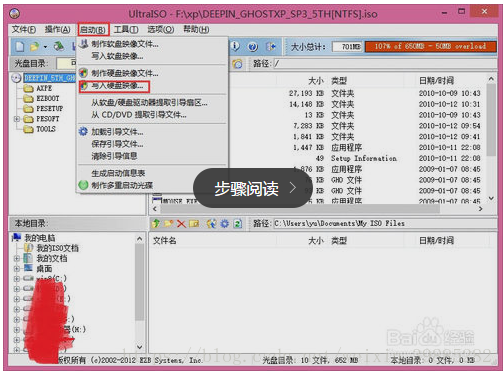Viewport: 503px width, 376px height.
Task: Sort local file list by 文件名 column
Action: pos(164,241)
